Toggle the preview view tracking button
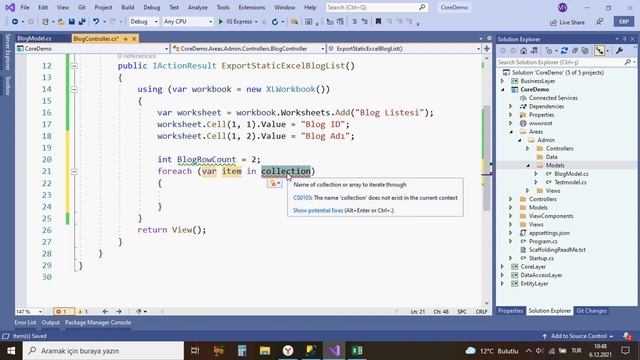Image resolution: width=640 pixels, height=360 pixels. pos(600,51)
